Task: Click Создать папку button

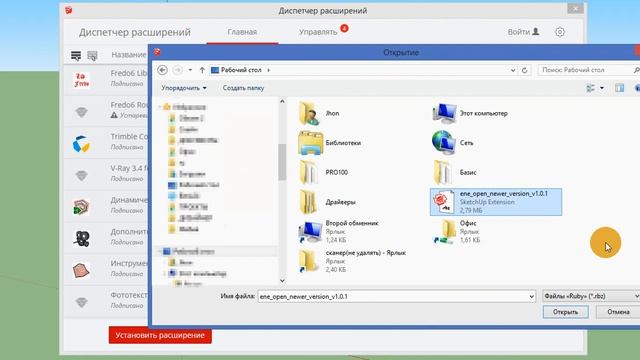Action: point(243,88)
